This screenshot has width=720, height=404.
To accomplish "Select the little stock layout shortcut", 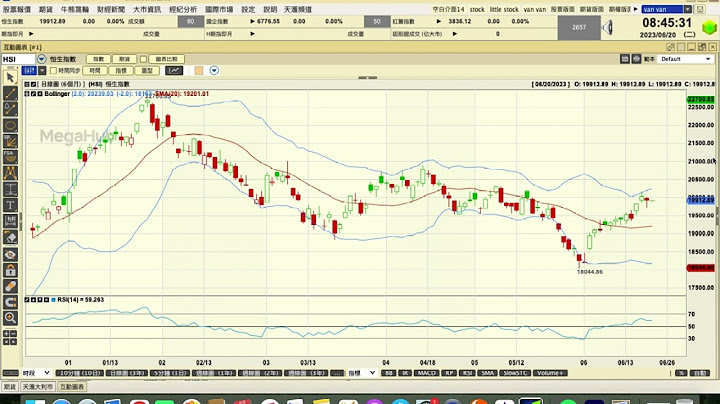I will pos(504,9).
